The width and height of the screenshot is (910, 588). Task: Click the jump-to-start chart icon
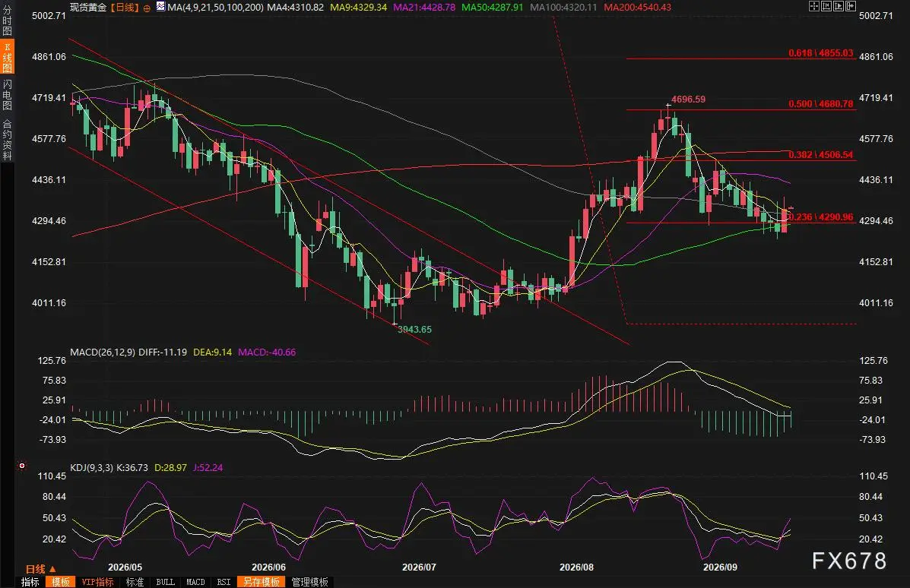click(826, 6)
